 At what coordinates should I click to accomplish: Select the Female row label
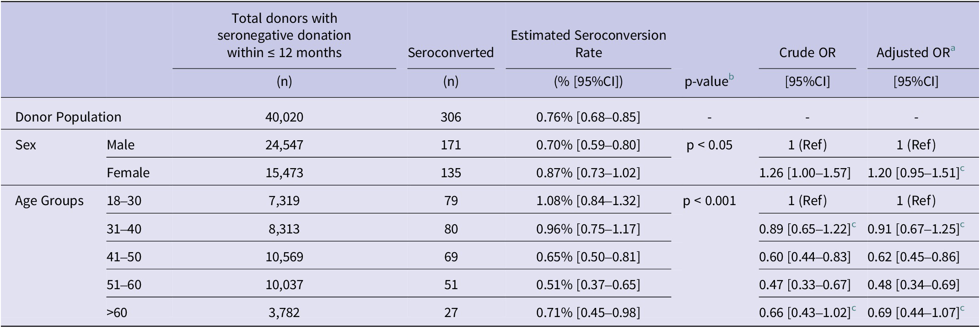pyautogui.click(x=128, y=173)
